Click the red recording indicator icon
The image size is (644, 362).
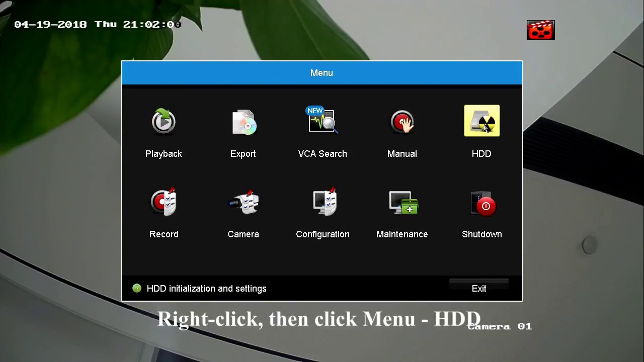click(x=541, y=30)
